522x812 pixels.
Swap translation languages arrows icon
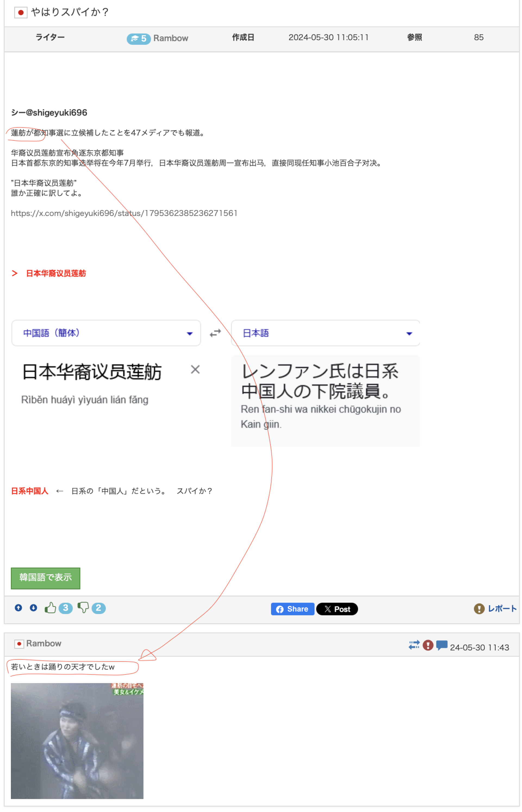click(x=215, y=333)
